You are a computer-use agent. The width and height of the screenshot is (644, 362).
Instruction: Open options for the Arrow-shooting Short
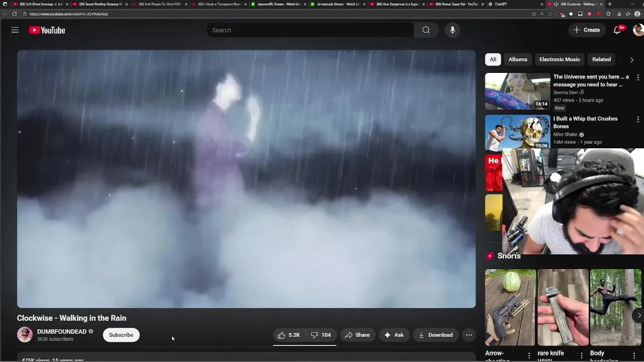[529, 355]
